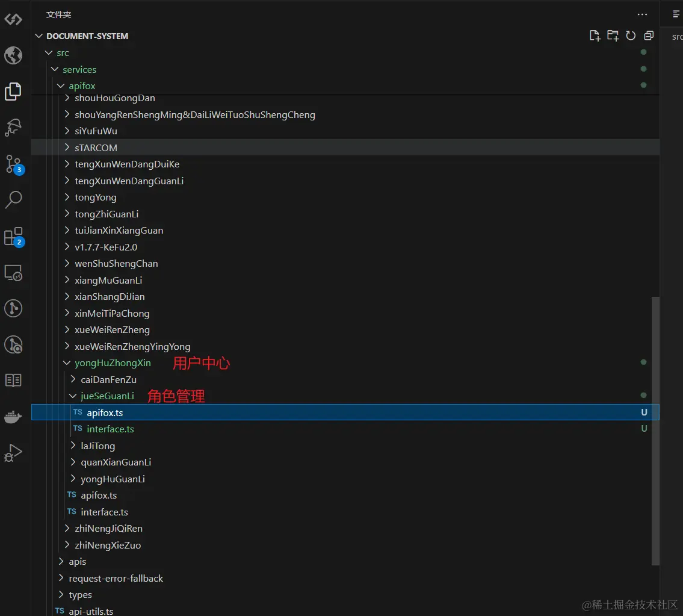Open the Extensions view with badge 2
Viewport: 683px width, 616px height.
click(x=14, y=237)
